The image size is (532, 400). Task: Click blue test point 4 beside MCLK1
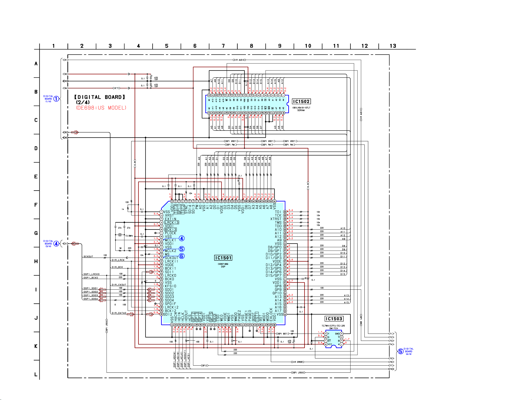[182, 238]
